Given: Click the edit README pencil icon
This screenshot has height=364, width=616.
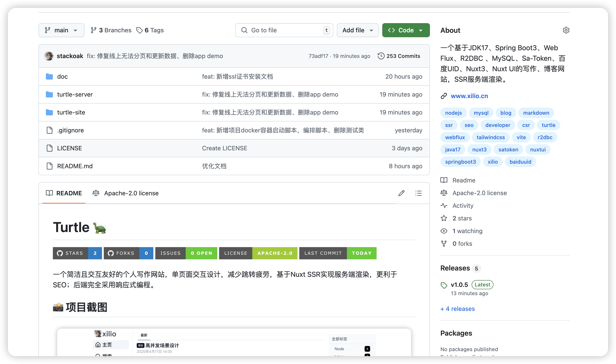Looking at the screenshot, I should point(401,193).
